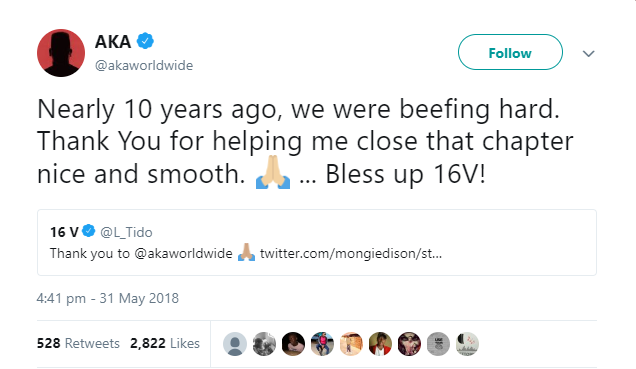Screen dimensions: 636x369
Task: Open the last liker's avatar
Action: (467, 344)
